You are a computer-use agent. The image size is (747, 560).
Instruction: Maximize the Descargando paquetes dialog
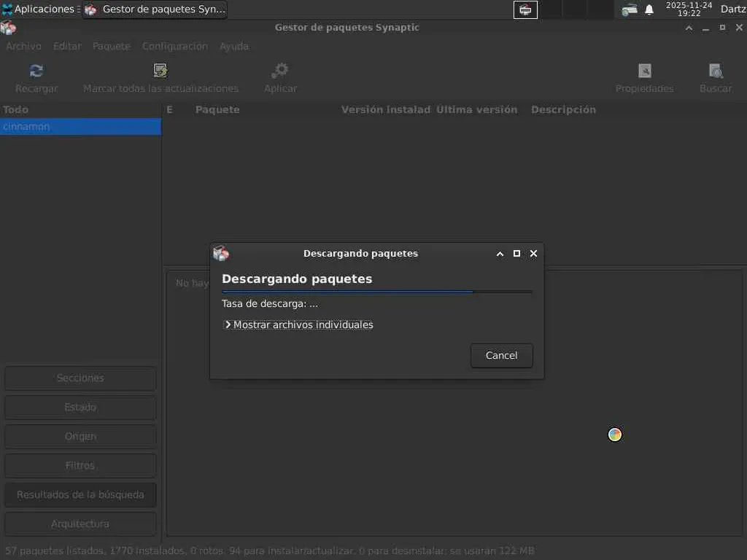point(516,253)
